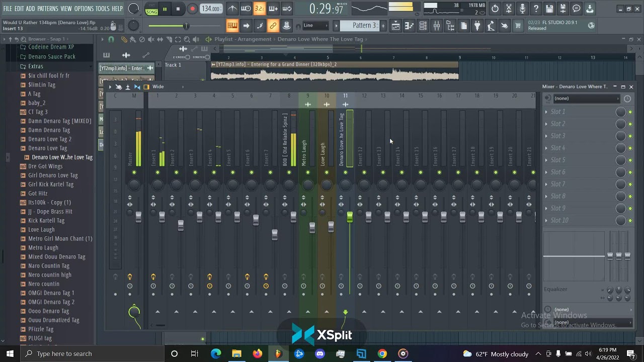Click Windows Start button

pos(10,353)
